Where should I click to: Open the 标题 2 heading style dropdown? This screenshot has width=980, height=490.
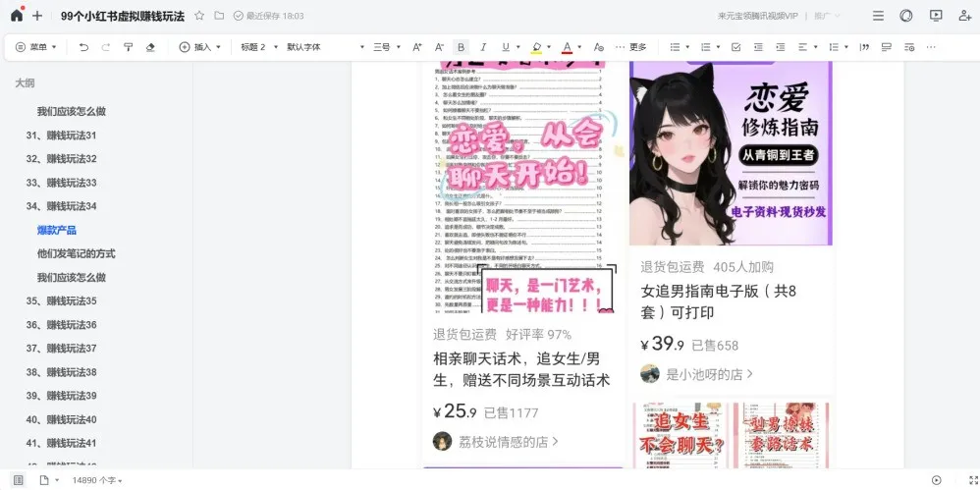[x=259, y=47]
